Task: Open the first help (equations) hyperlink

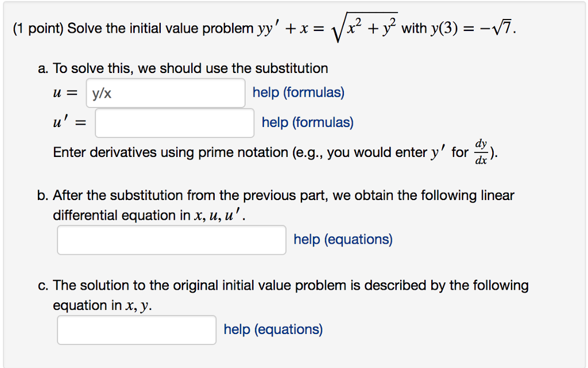Action: tap(342, 239)
